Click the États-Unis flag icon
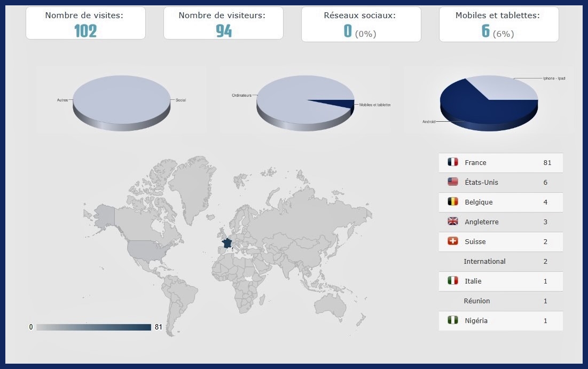The height and width of the screenshot is (369, 588). point(453,182)
